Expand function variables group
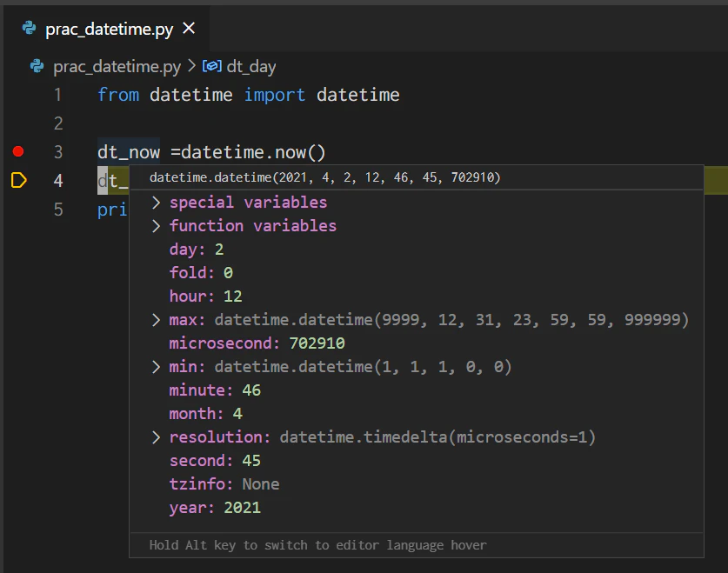This screenshot has width=728, height=573. 156,226
